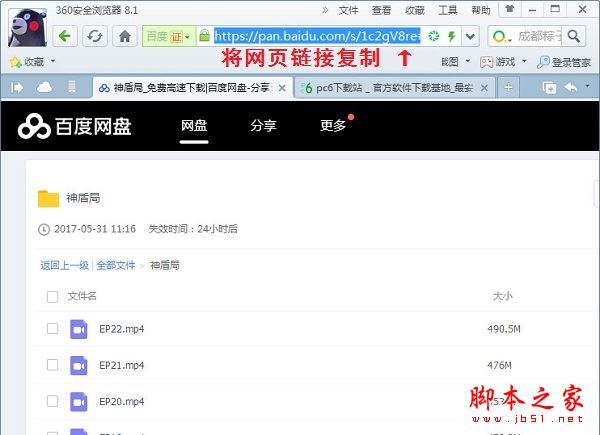Select the URL address field
This screenshot has height=435, width=600.
pos(317,36)
